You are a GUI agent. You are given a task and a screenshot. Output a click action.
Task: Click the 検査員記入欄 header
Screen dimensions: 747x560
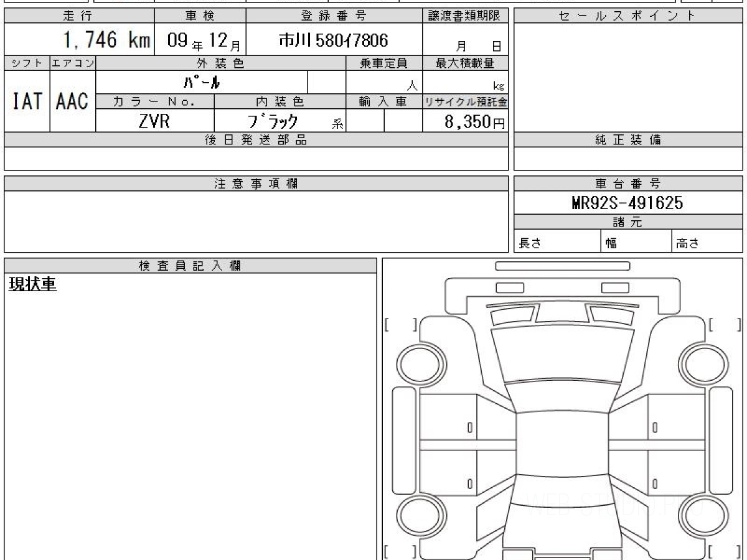[x=190, y=265]
